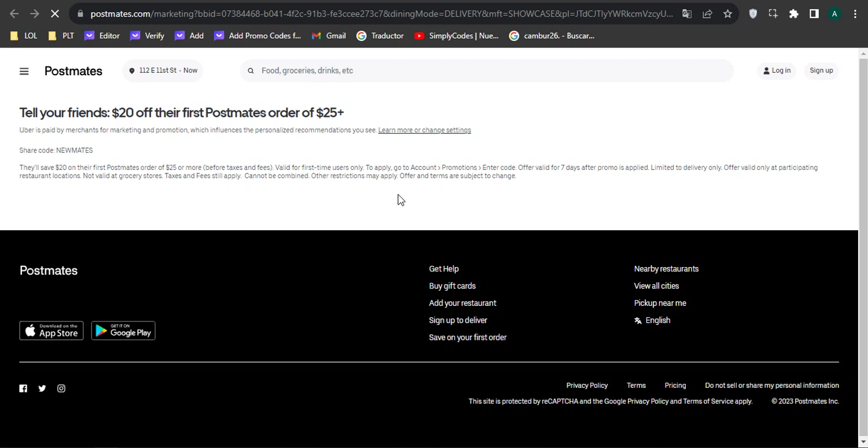Open the Verify bookmark

point(147,36)
